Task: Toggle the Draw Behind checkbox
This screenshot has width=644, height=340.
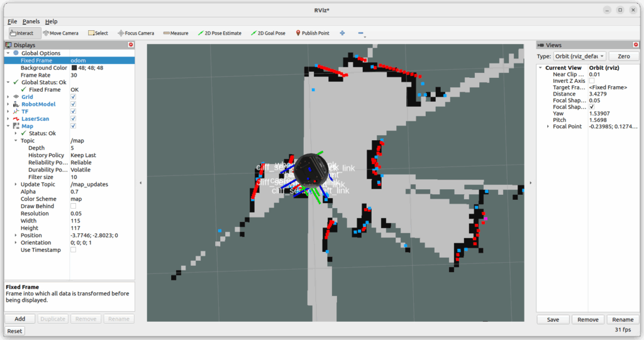Action: coord(74,206)
